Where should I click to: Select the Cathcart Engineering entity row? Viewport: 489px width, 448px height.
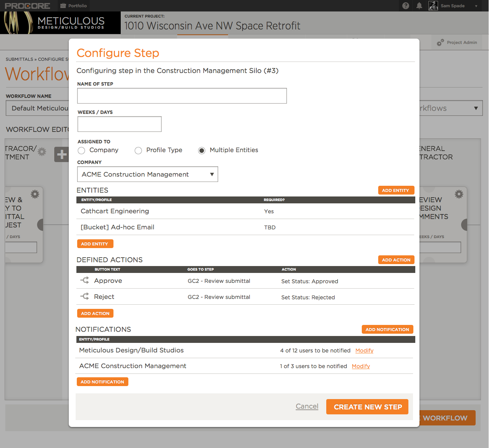pyautogui.click(x=246, y=211)
